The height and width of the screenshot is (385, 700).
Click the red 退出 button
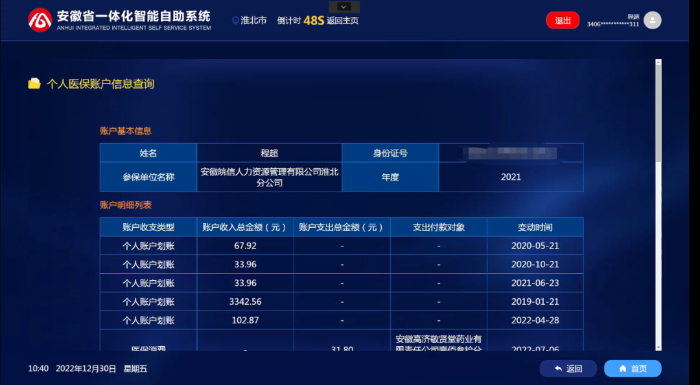[562, 20]
